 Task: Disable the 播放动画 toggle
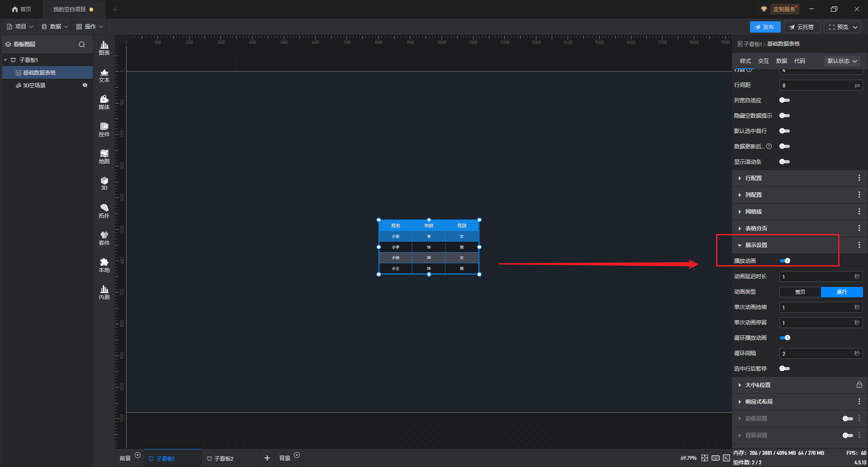coord(785,261)
